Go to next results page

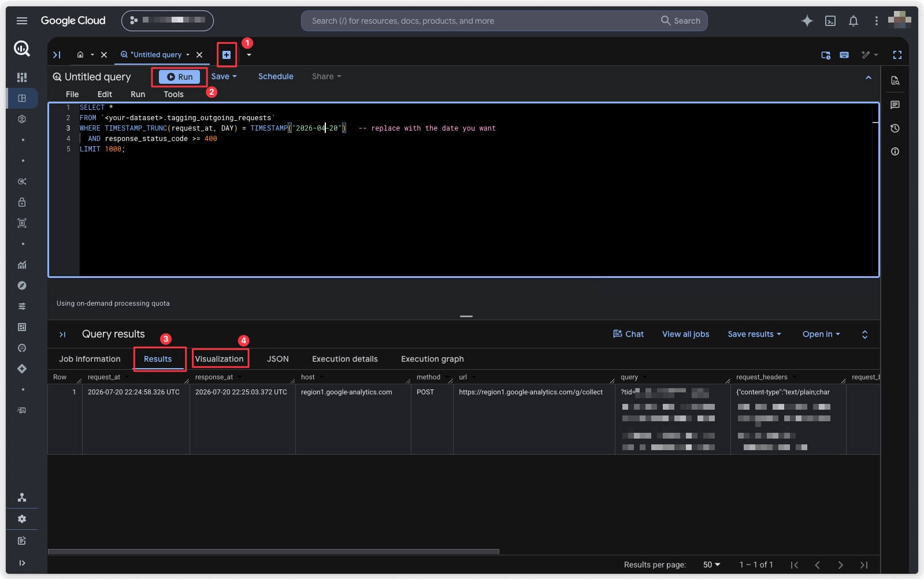pyautogui.click(x=840, y=565)
